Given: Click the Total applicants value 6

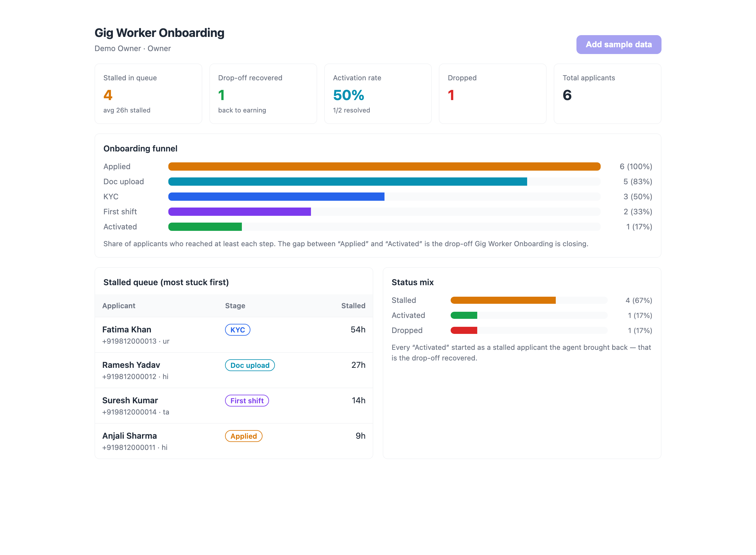Looking at the screenshot, I should (567, 95).
